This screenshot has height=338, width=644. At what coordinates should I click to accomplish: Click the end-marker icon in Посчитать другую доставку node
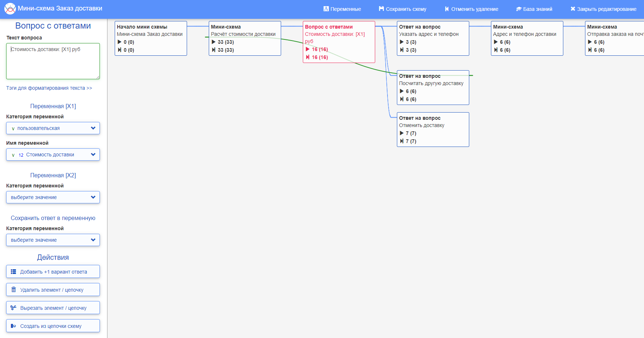coord(402,99)
